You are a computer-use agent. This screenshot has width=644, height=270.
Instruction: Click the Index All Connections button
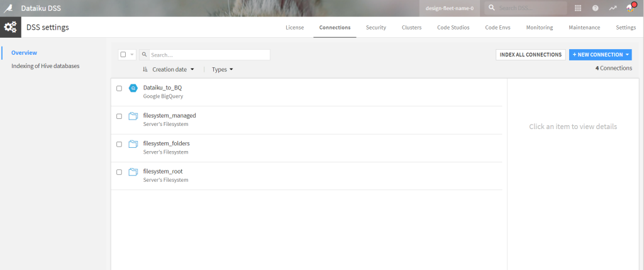tap(530, 55)
